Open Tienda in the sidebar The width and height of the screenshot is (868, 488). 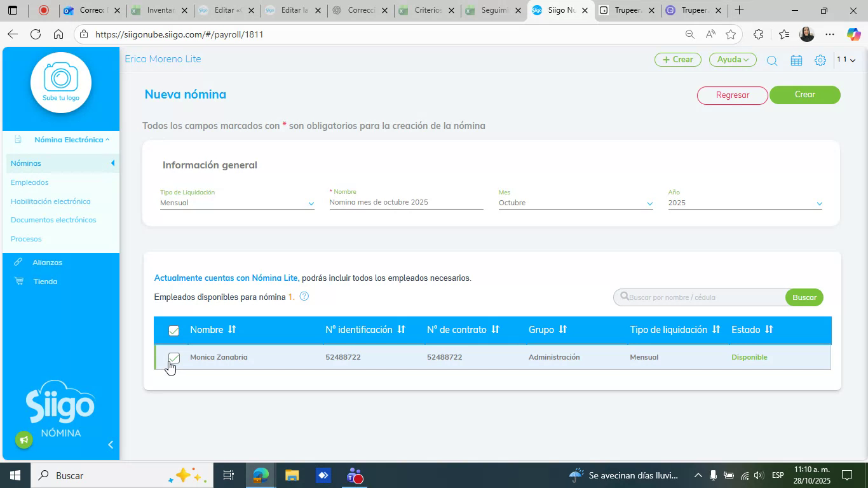pos(45,281)
